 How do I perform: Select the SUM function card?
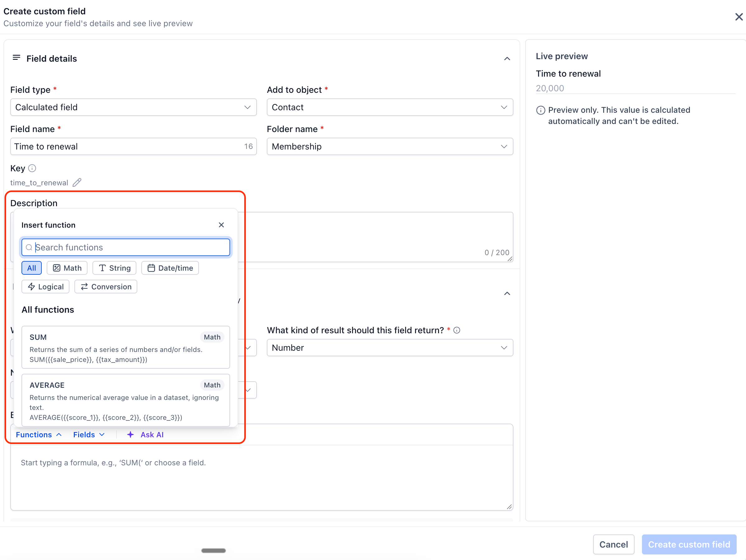[126, 347]
